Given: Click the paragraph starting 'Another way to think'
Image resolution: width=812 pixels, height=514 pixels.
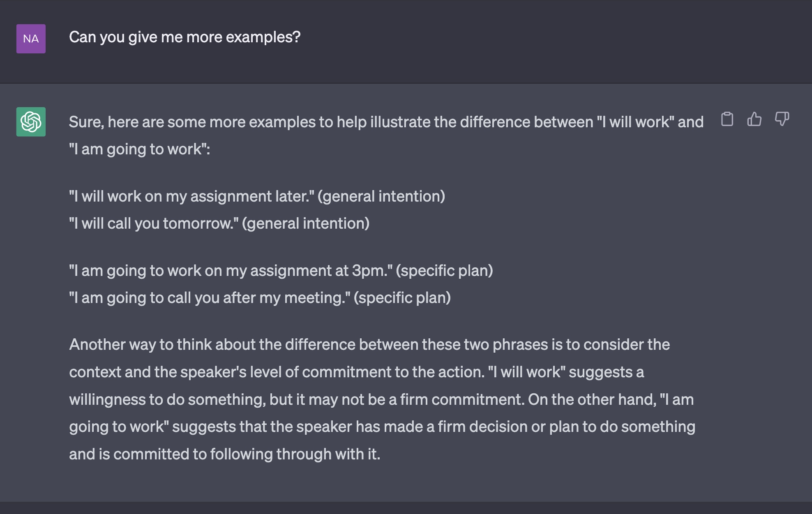Looking at the screenshot, I should pos(382,399).
